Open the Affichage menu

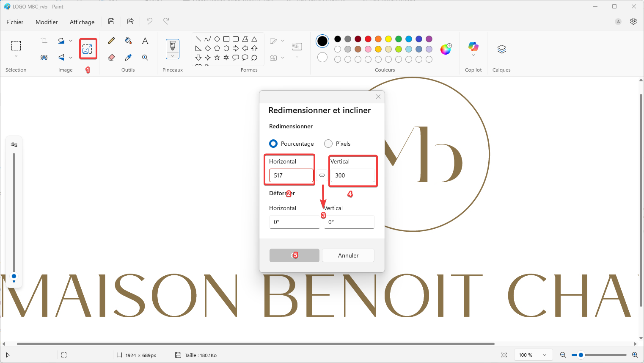pos(82,22)
